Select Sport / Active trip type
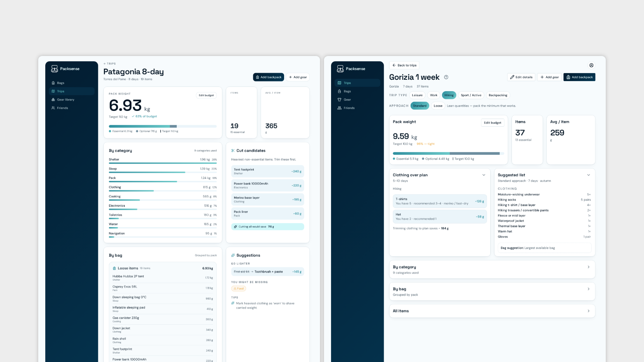Image resolution: width=644 pixels, height=362 pixels. tap(471, 95)
